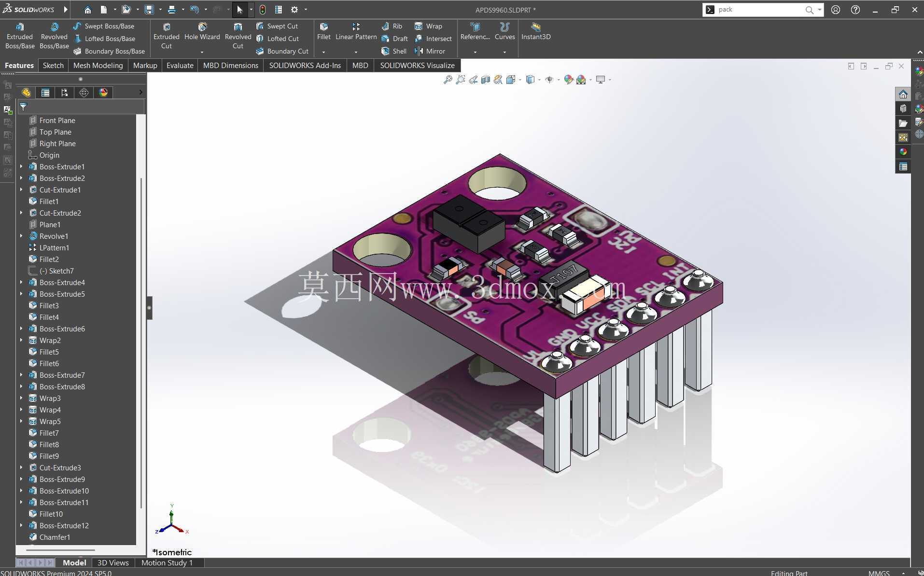Expand the Revolve1 feature
Image resolution: width=924 pixels, height=576 pixels.
[x=21, y=236]
